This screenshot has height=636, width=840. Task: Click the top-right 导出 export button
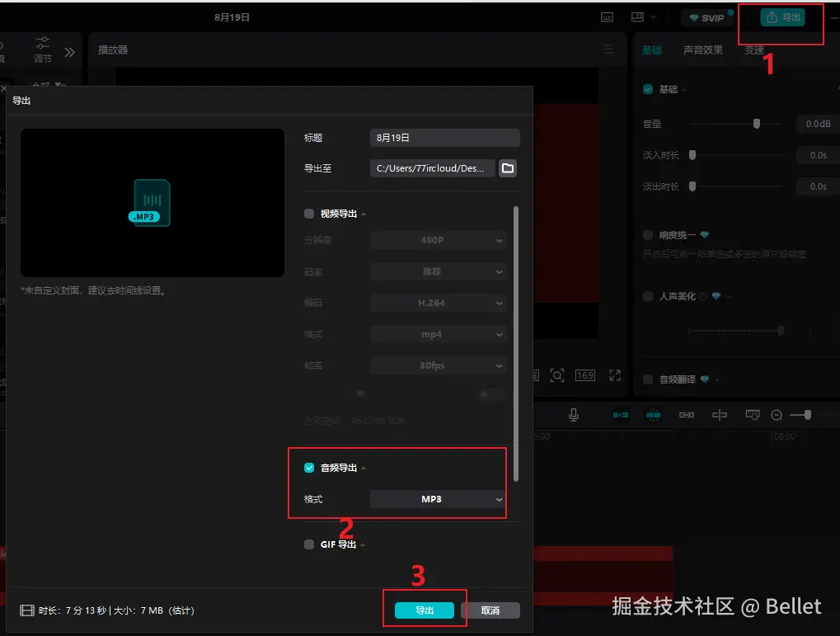point(782,17)
